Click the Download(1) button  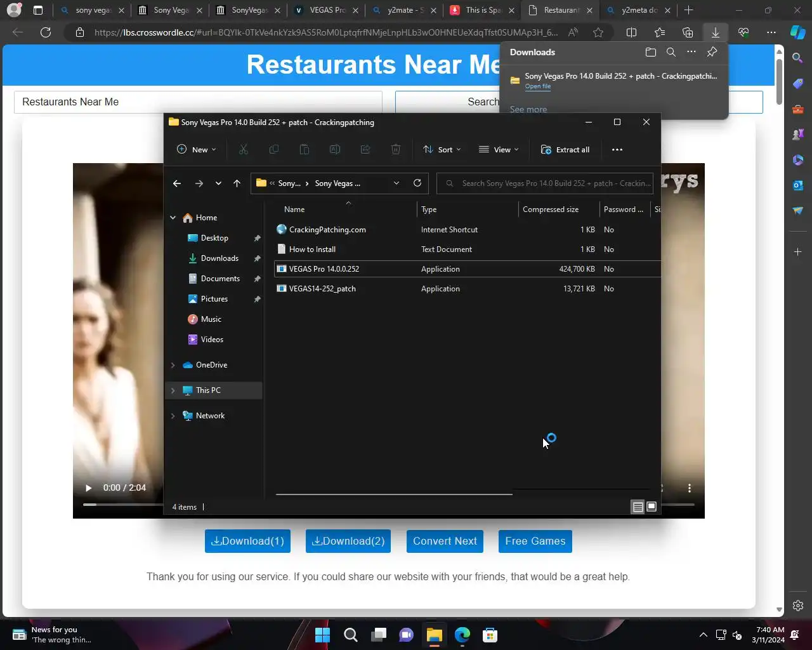(247, 541)
